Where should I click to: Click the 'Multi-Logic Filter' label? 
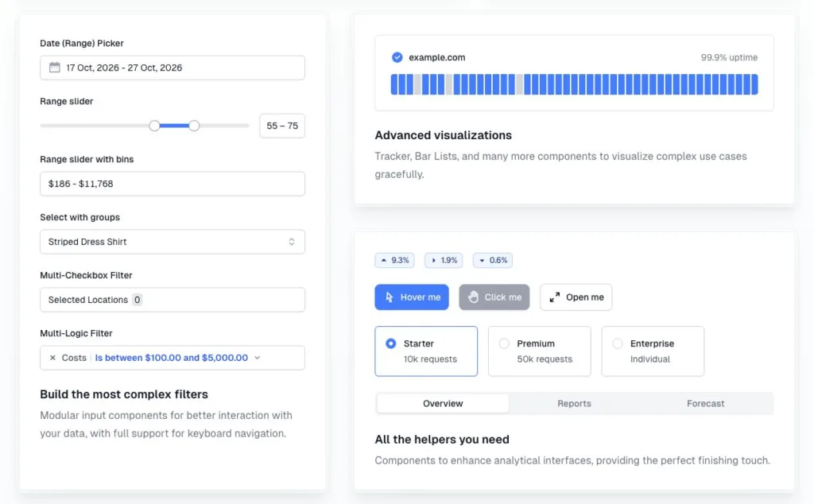click(x=76, y=333)
